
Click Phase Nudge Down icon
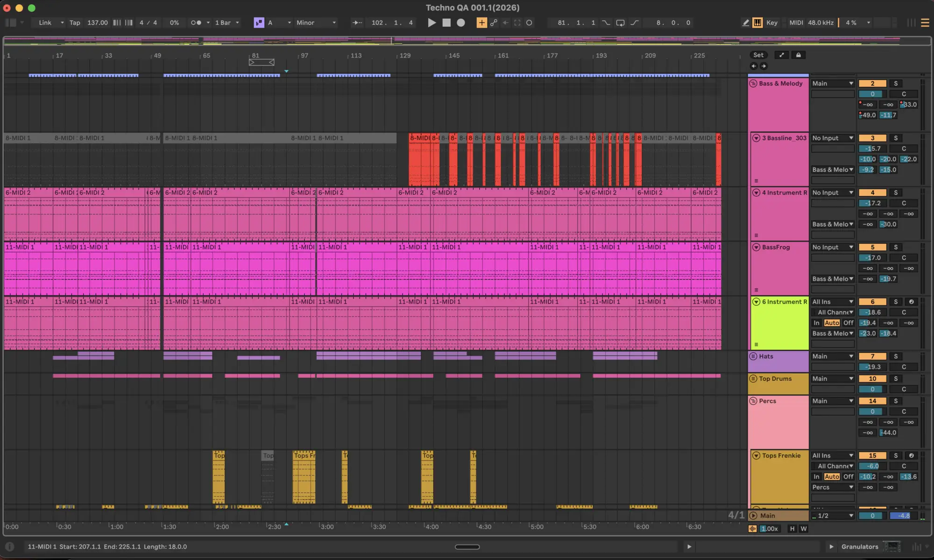pyautogui.click(x=117, y=22)
